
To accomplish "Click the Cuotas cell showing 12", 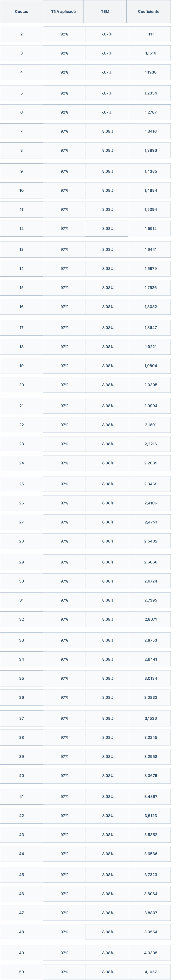I will pyautogui.click(x=21, y=229).
